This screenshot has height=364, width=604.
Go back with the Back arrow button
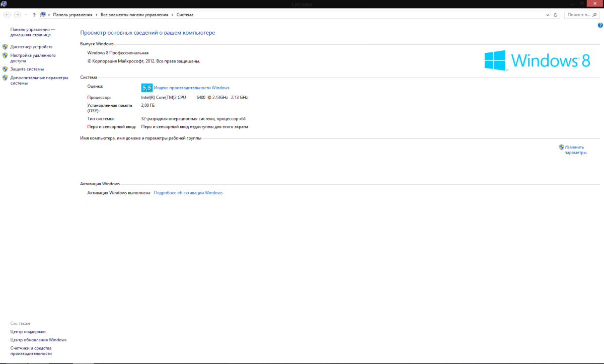[x=7, y=15]
